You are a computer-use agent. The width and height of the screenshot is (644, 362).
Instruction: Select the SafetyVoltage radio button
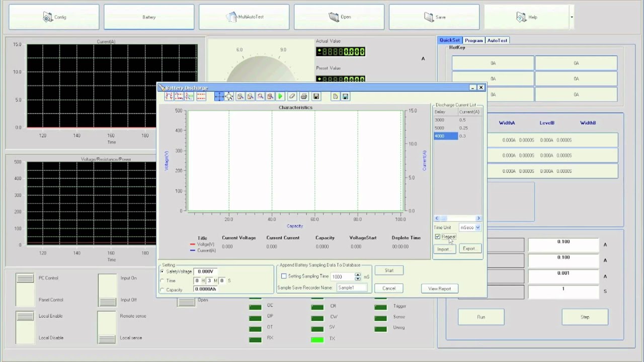[x=162, y=271]
